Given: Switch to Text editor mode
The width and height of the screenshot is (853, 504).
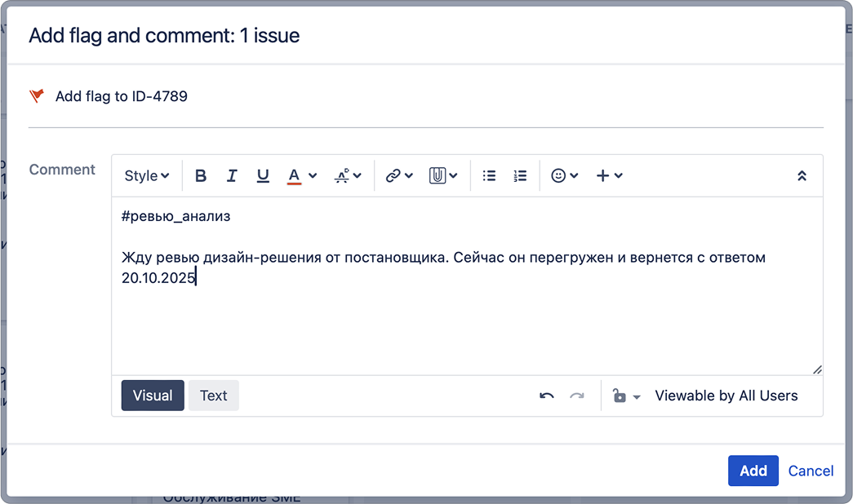Looking at the screenshot, I should point(213,396).
